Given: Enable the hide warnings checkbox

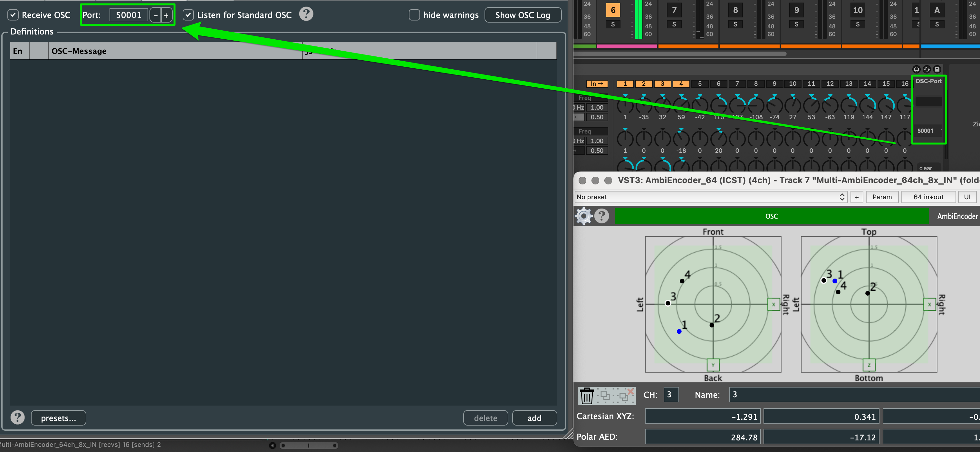Looking at the screenshot, I should pos(414,15).
